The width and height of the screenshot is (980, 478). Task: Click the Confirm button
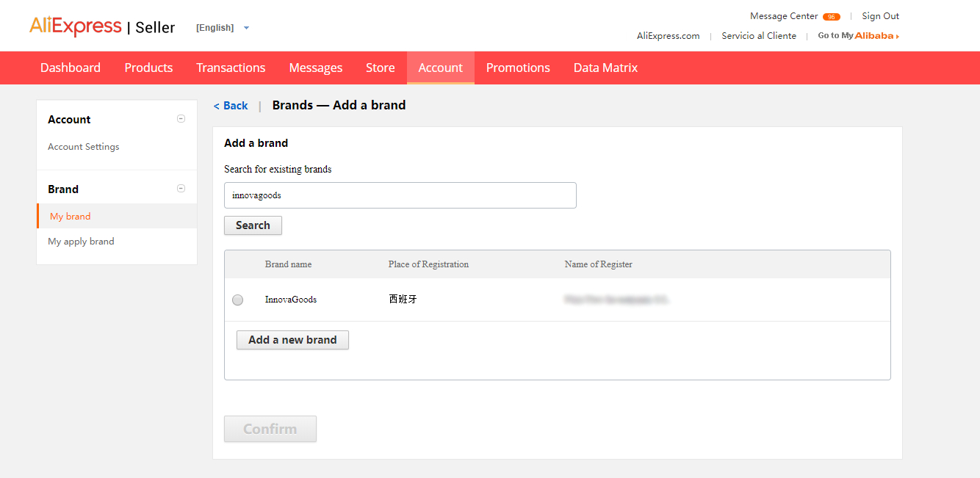click(x=270, y=429)
